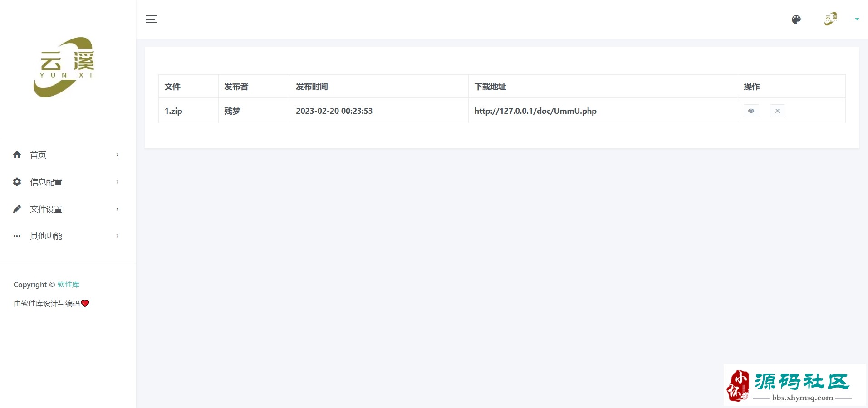Open the theme color palette icon
The image size is (868, 408).
(796, 19)
